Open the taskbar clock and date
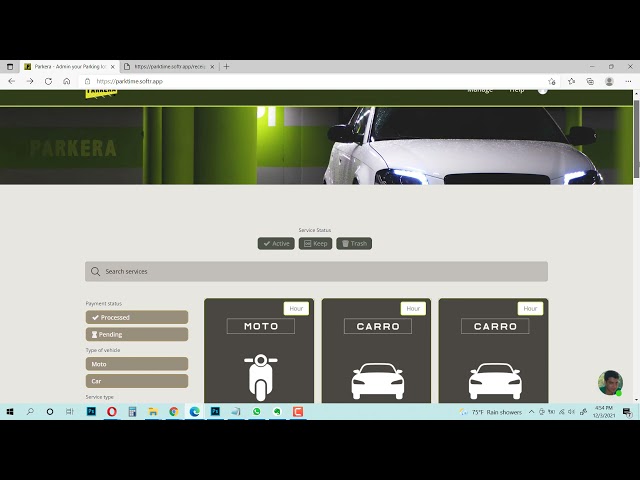 [x=604, y=411]
